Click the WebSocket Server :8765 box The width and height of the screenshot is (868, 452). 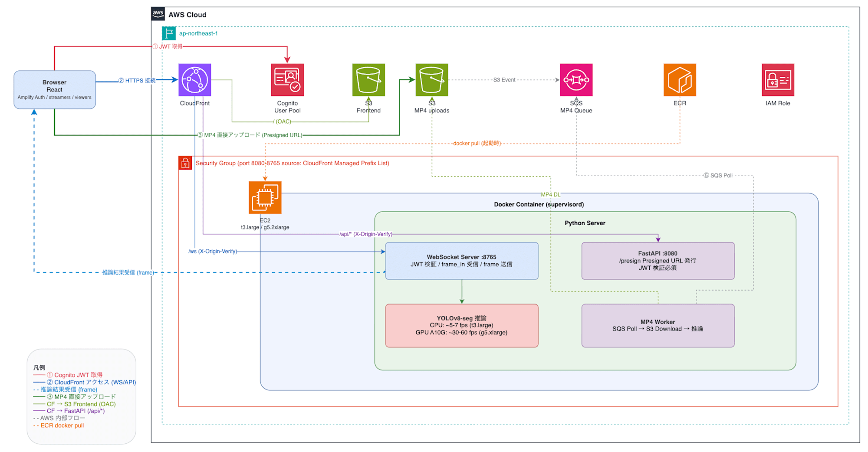tap(462, 261)
